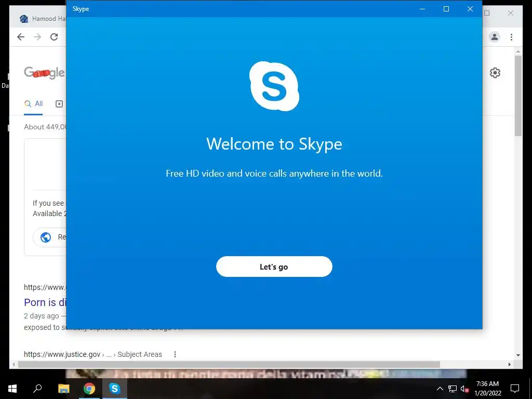Click the Let's go button in Skype
Image resolution: width=532 pixels, height=399 pixels.
point(274,267)
